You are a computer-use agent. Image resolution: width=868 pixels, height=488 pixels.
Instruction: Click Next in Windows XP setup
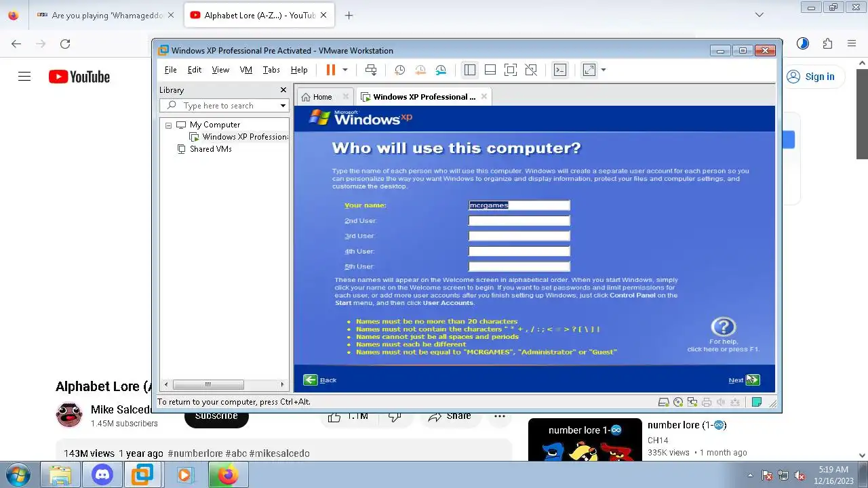[x=744, y=380]
